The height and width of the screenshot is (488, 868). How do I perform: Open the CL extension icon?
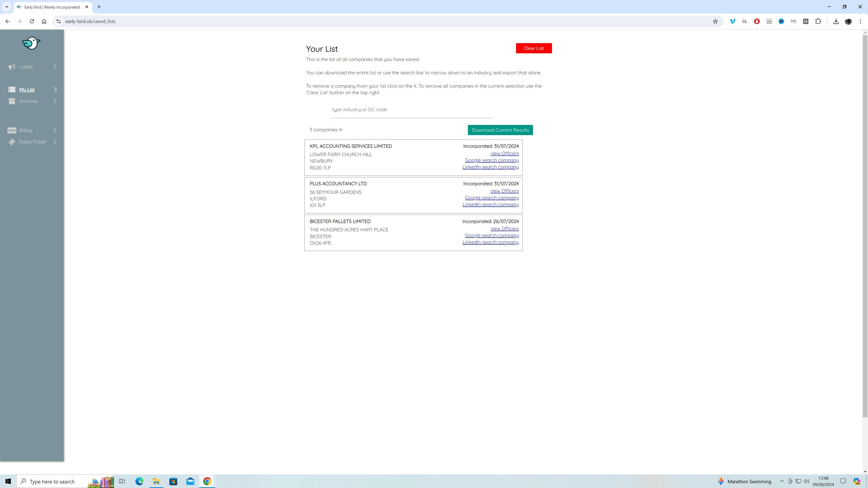(744, 21)
